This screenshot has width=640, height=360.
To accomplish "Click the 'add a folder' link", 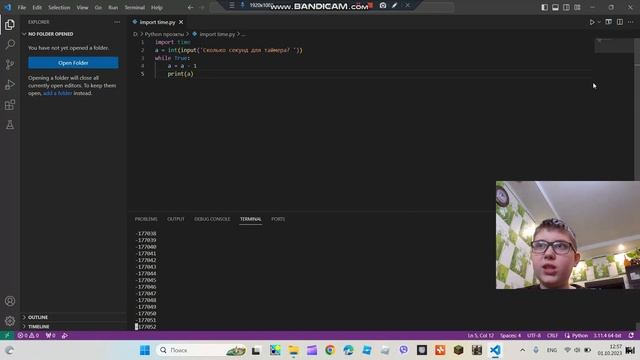I will (58, 93).
